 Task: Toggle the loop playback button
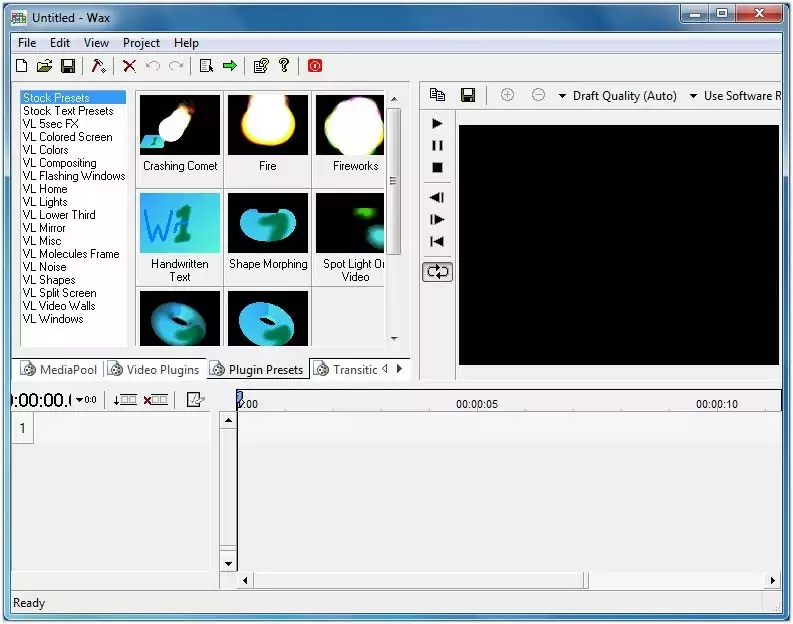437,272
